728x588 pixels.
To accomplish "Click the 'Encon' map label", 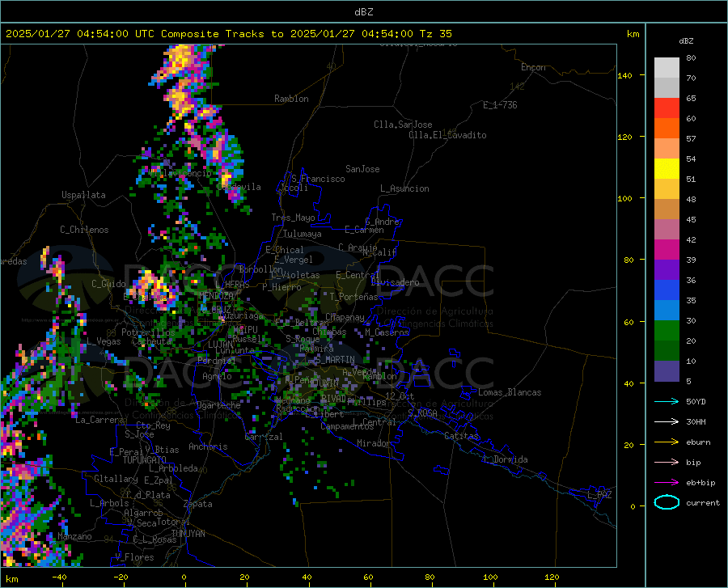I will (533, 67).
